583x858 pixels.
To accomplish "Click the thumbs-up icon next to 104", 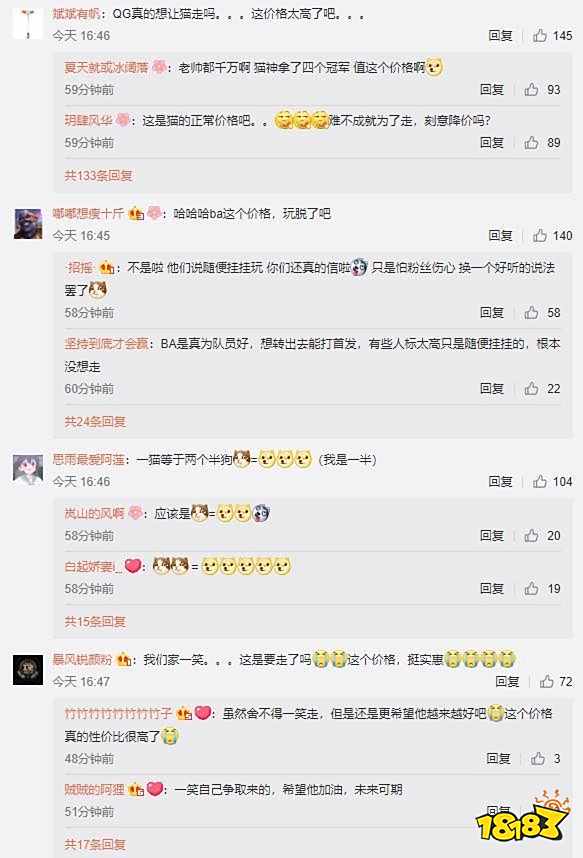I will coord(540,482).
